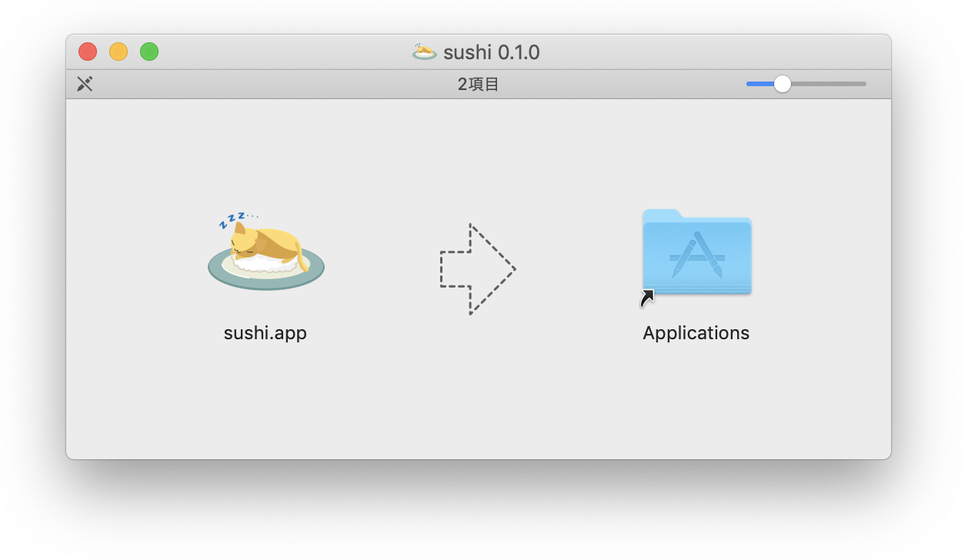
Task: Select the Applications folder shortcut icon
Action: [x=696, y=257]
